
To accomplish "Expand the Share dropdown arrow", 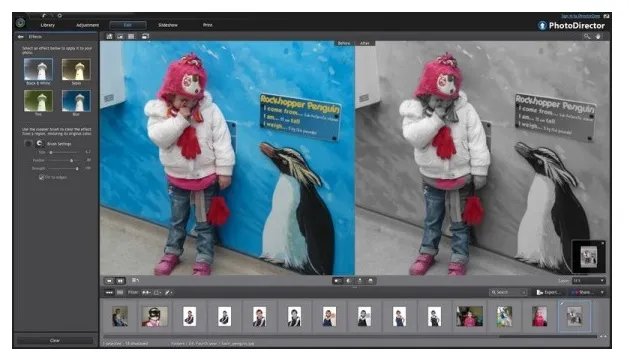I will 602,292.
